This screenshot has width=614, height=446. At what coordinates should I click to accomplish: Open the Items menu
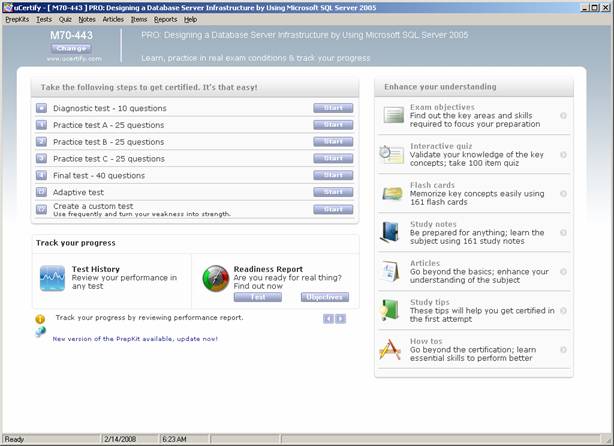tap(139, 19)
